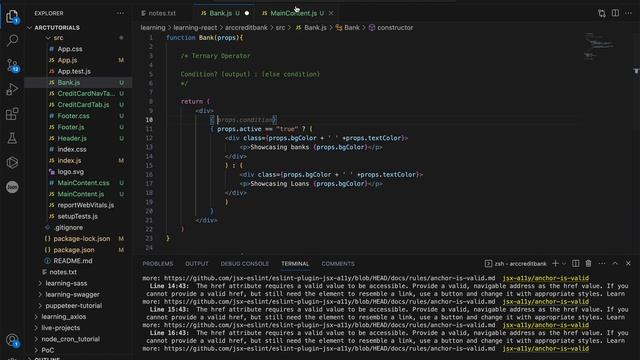Image resolution: width=640 pixels, height=360 pixels.
Task: Open index.css file
Action: 72,149
